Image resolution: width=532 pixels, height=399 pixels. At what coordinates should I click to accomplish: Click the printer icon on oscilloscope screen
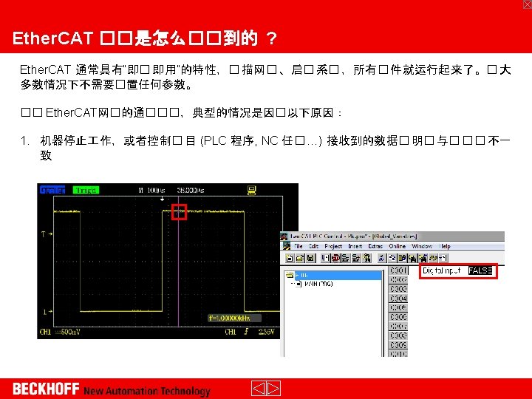pyautogui.click(x=252, y=191)
